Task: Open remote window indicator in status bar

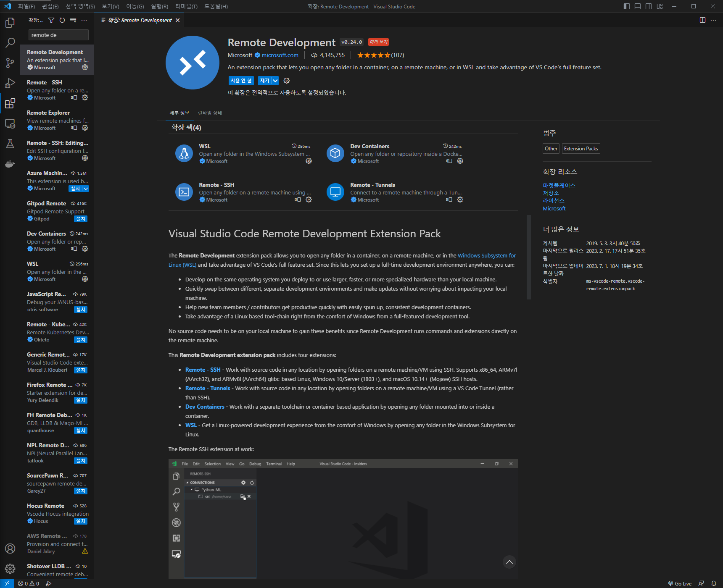Action: click(x=7, y=583)
